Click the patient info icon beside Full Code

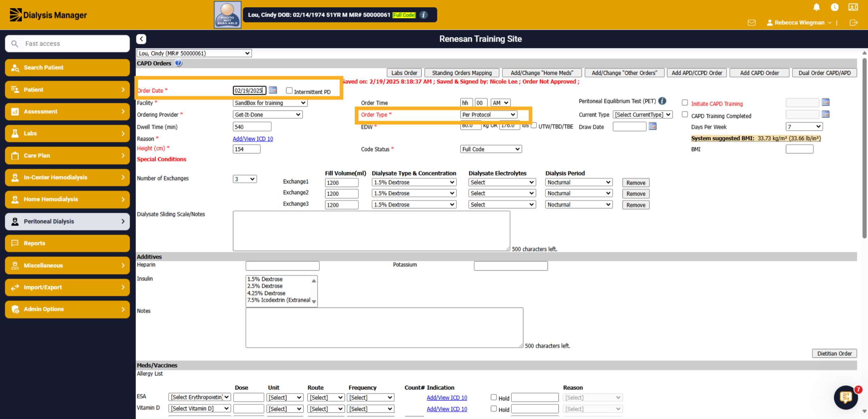(x=424, y=15)
